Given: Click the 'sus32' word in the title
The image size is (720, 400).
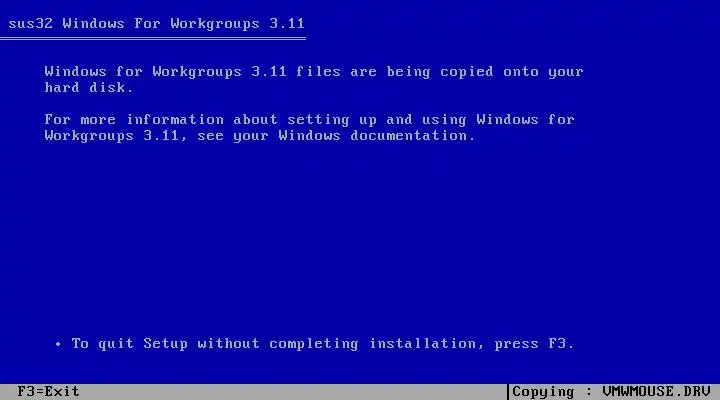Looking at the screenshot, I should 30,23.
